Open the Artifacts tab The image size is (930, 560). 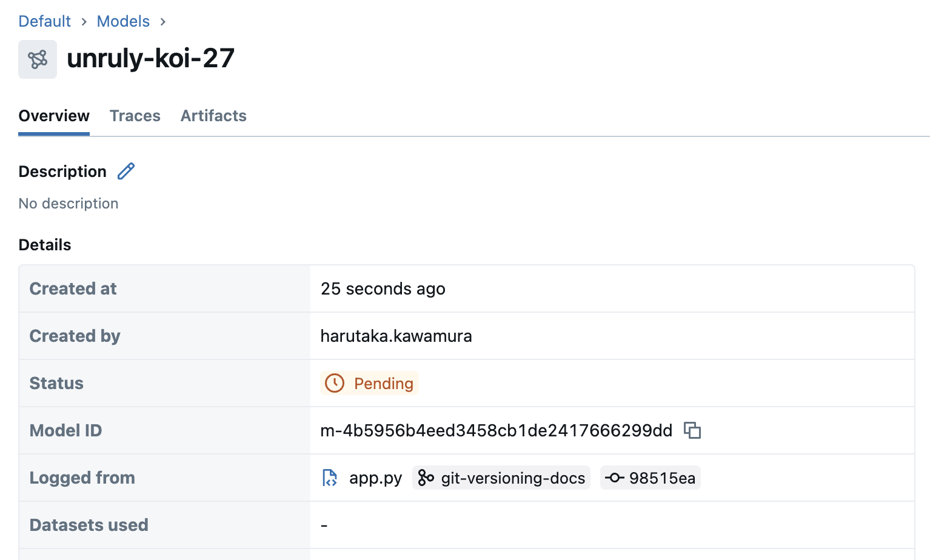click(213, 116)
